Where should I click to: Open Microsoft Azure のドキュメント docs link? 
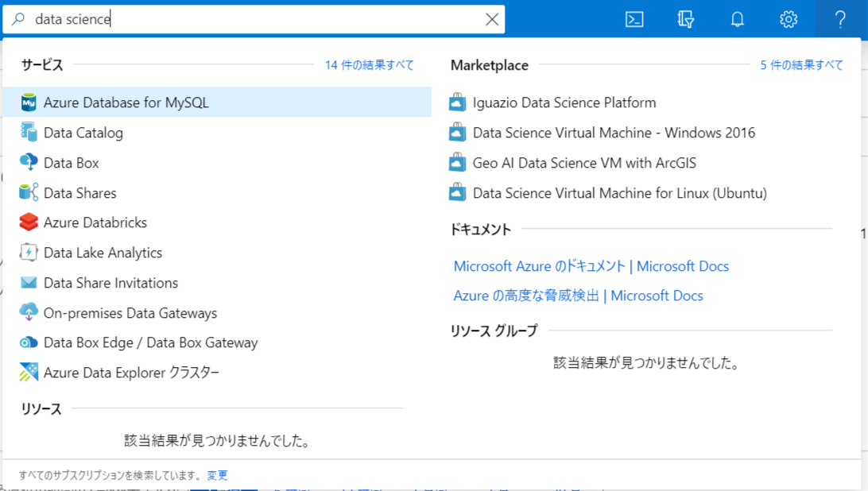(x=591, y=266)
